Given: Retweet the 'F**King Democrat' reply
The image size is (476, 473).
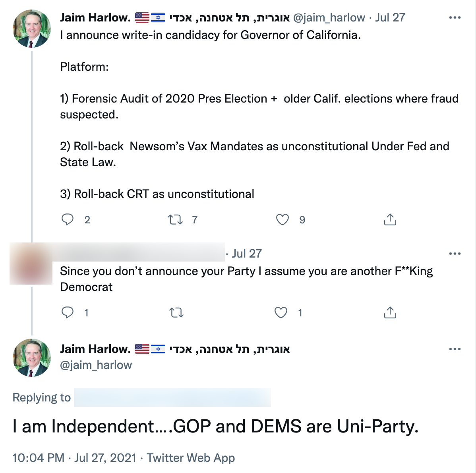Looking at the screenshot, I should coord(176,313).
